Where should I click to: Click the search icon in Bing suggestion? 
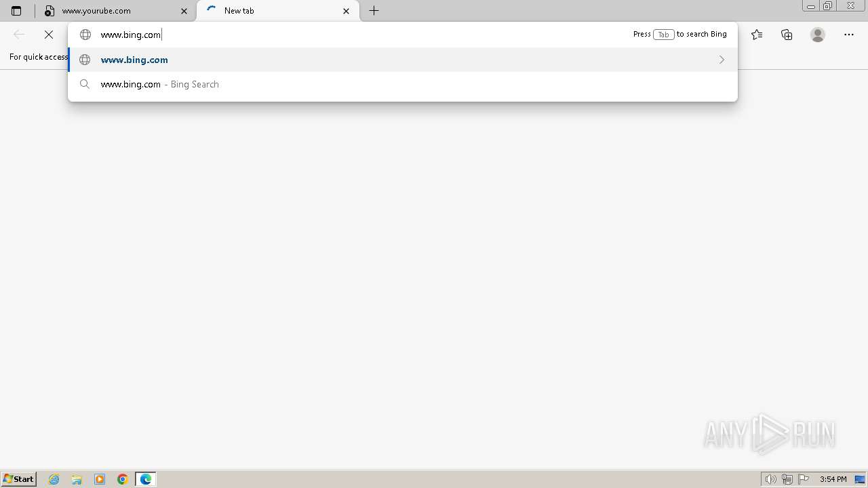click(x=85, y=84)
